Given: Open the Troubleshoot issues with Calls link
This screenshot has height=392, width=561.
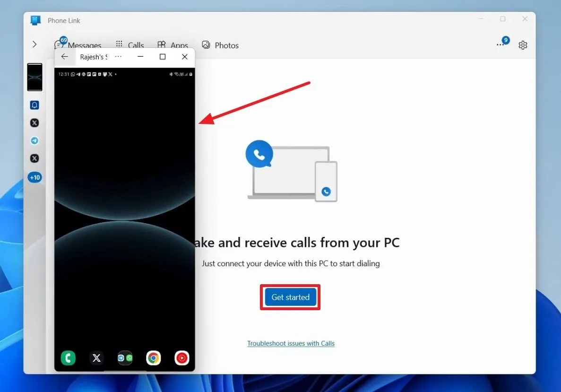Looking at the screenshot, I should pyautogui.click(x=291, y=343).
